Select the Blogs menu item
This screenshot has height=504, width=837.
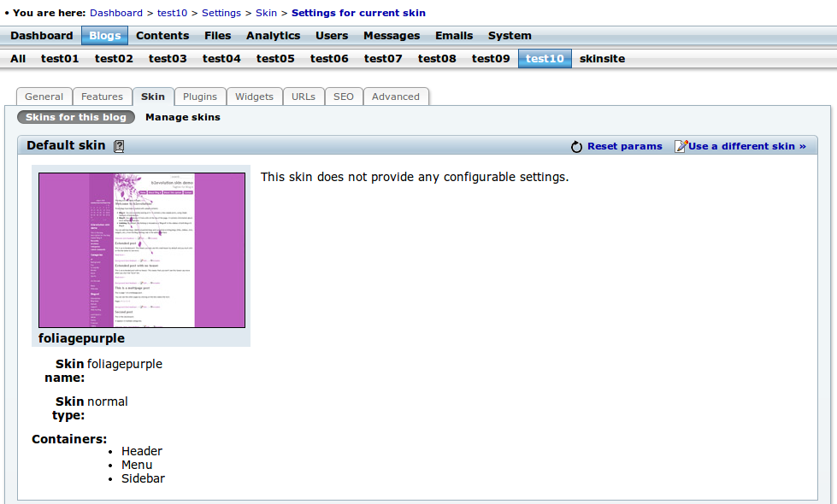coord(104,36)
